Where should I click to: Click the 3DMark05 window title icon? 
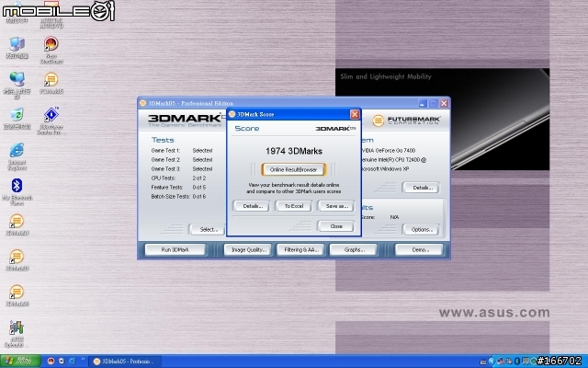[x=143, y=103]
